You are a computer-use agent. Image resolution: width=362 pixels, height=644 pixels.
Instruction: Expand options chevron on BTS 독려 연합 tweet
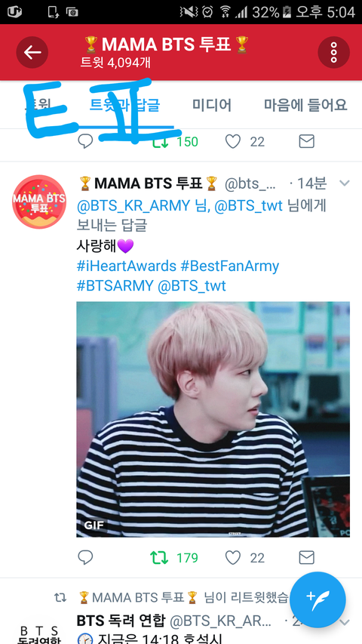(x=345, y=621)
